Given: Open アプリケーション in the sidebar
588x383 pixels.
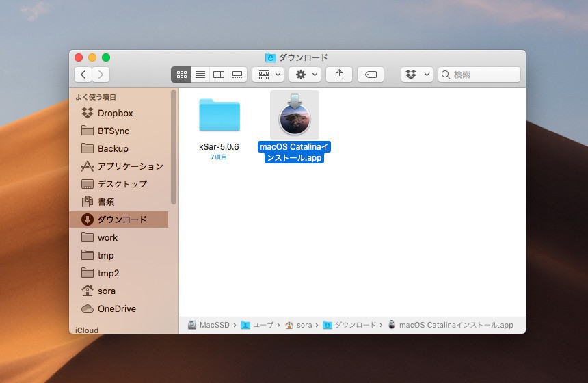Looking at the screenshot, I should (x=130, y=166).
